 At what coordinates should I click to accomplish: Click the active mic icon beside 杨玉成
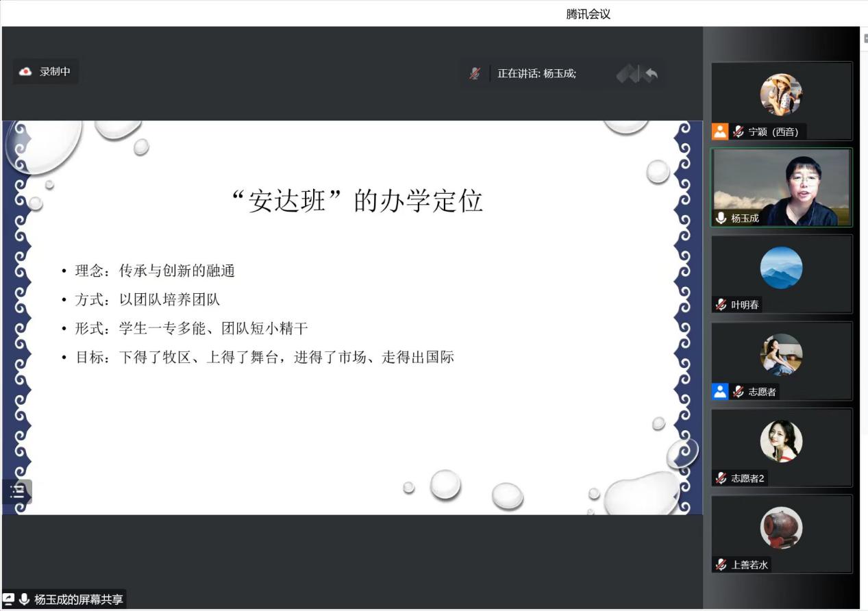721,218
